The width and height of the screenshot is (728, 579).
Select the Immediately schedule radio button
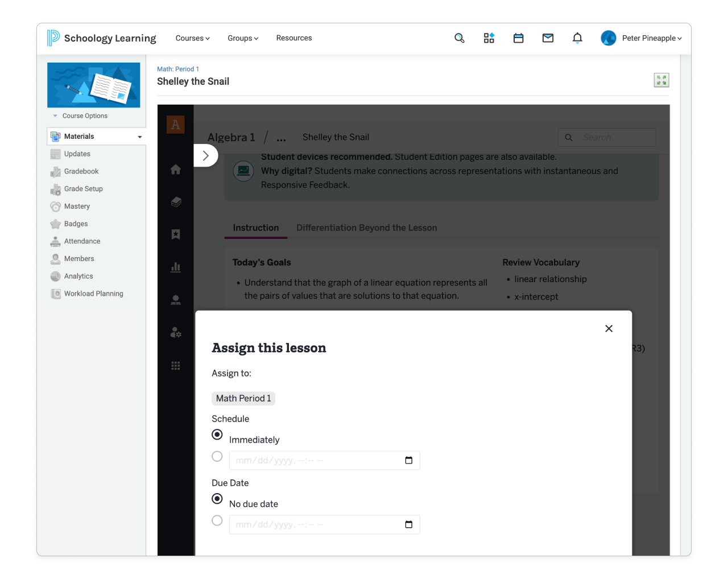click(x=217, y=434)
